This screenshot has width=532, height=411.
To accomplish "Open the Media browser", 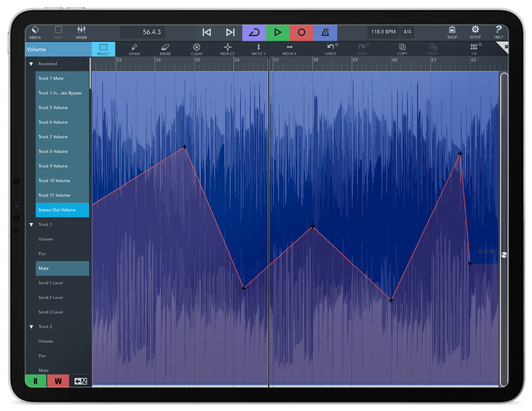I will pos(35,32).
